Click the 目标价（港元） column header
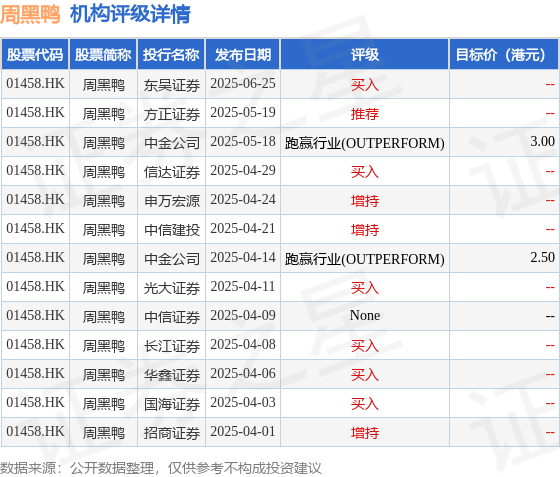 [504, 55]
